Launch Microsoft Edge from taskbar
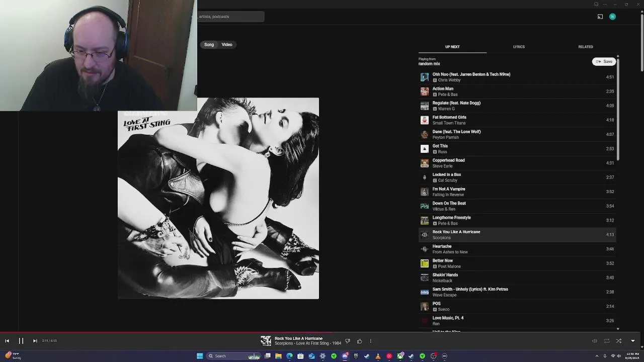This screenshot has height=362, width=644. pos(289,356)
